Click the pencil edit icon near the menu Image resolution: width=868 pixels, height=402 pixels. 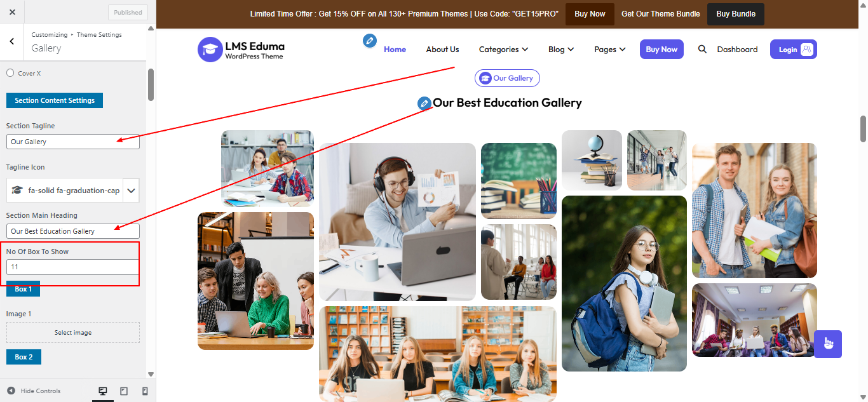(x=370, y=41)
